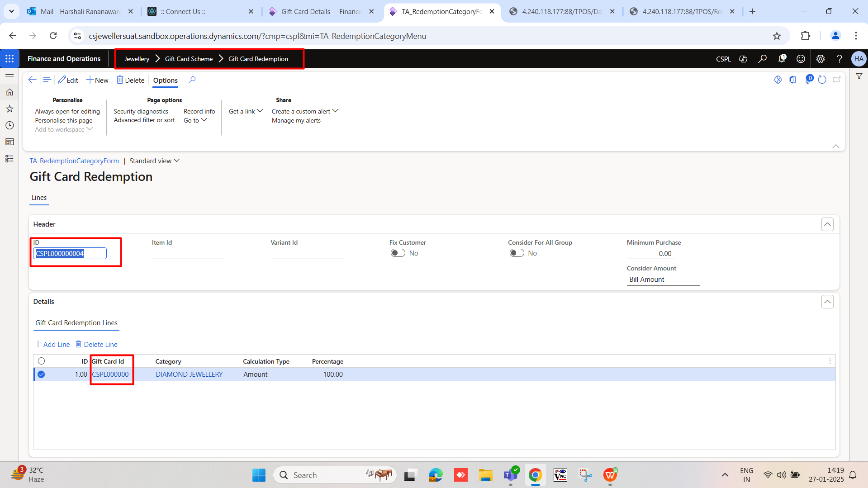Viewport: 868px width, 488px height.
Task: Refresh the page with circular arrow
Action: (x=822, y=80)
